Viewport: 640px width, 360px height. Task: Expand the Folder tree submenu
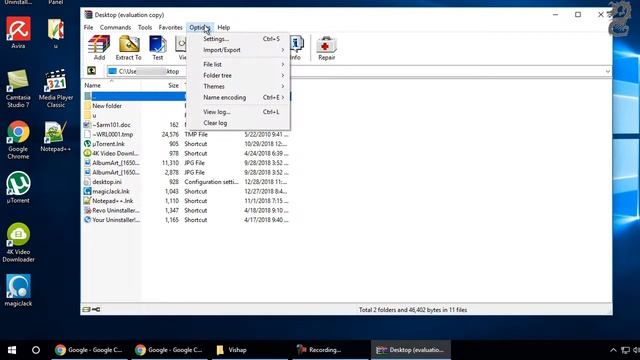tap(239, 76)
